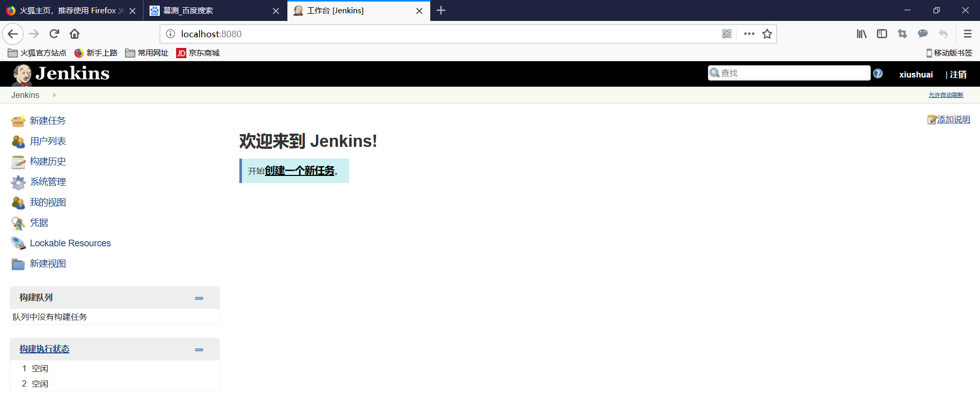Click the 添加说明 link
The image size is (980, 410).
(x=953, y=119)
